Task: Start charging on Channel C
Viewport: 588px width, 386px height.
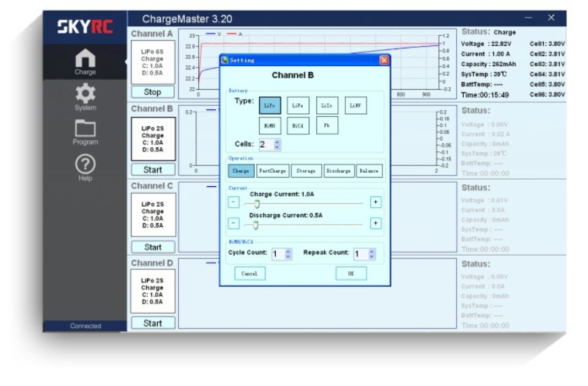Action: click(152, 247)
